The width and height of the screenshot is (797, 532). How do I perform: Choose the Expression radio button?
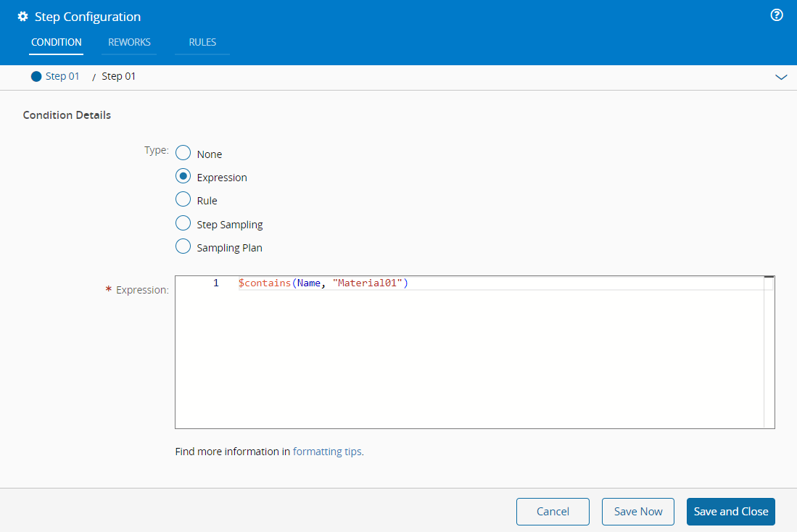[183, 177]
